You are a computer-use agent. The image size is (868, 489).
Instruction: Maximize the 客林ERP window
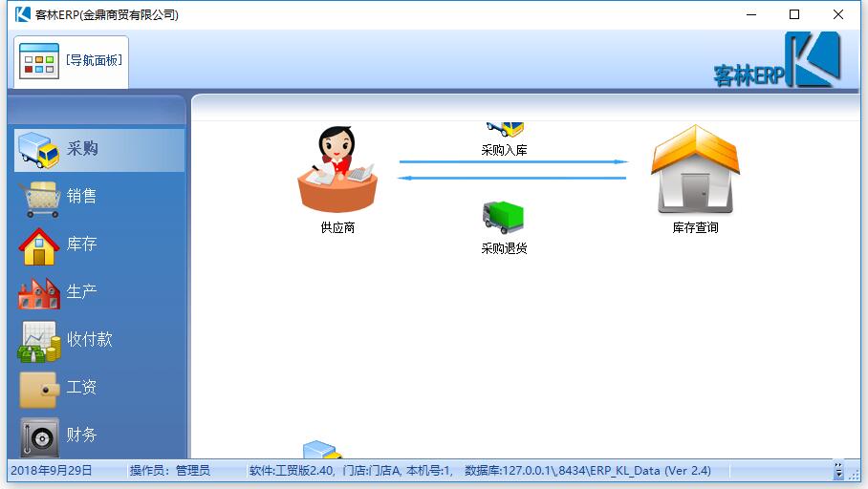tap(794, 14)
